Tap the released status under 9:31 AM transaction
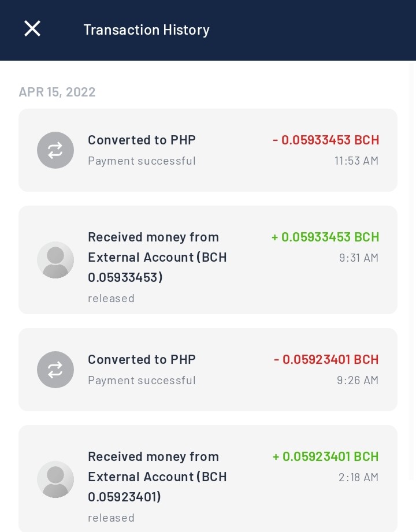 (x=112, y=299)
